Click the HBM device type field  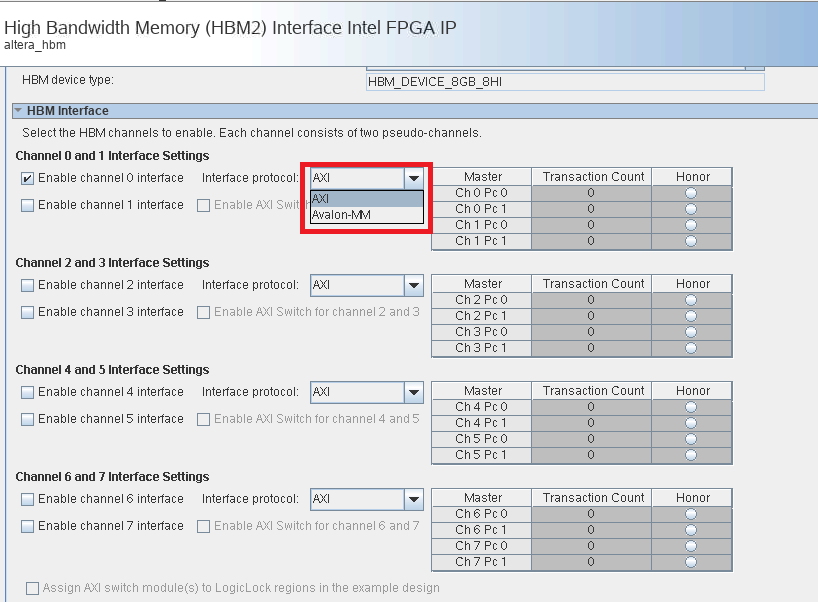coord(565,81)
